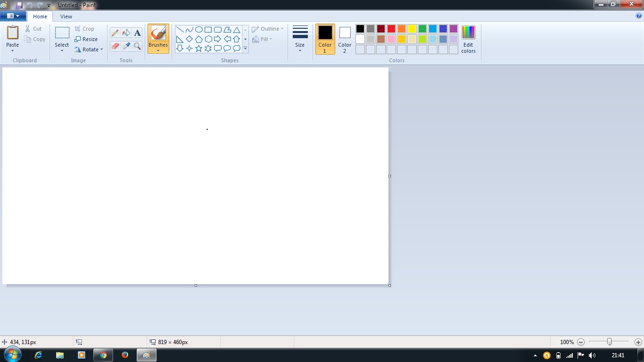
Task: Click the zoom in plus button
Action: 638,342
